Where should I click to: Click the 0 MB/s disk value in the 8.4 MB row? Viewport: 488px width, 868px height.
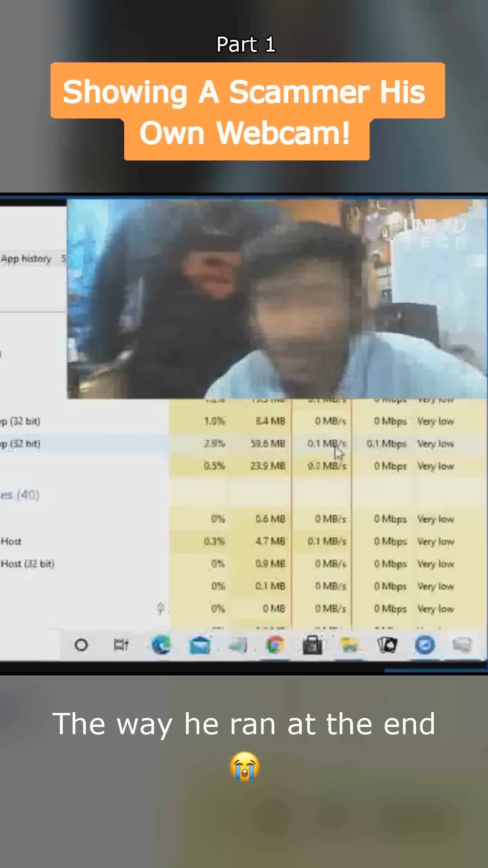coord(330,421)
